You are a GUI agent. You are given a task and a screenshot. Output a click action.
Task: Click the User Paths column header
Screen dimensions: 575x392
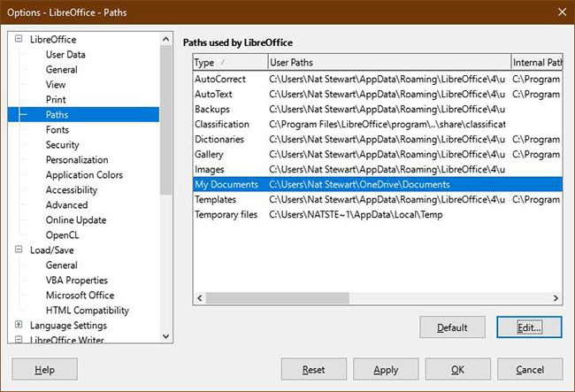(x=389, y=62)
